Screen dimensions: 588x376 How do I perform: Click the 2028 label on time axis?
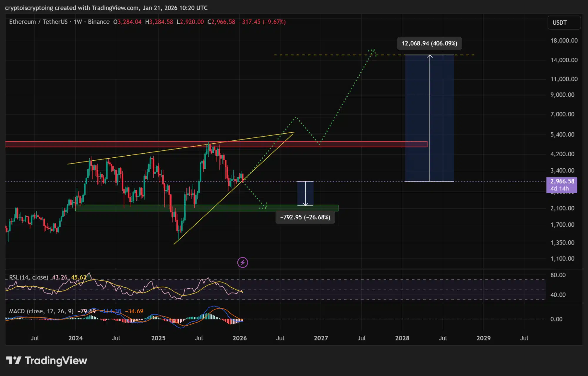point(402,338)
